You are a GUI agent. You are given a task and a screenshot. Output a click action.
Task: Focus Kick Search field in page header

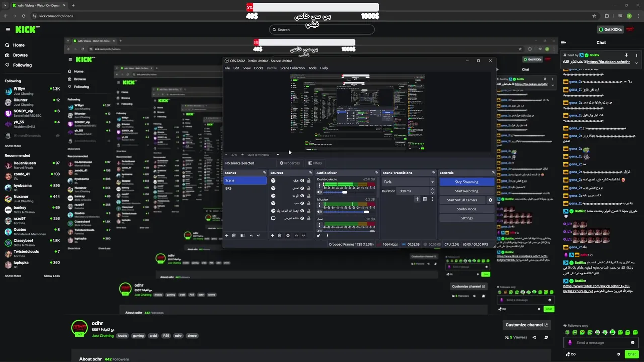click(x=322, y=29)
